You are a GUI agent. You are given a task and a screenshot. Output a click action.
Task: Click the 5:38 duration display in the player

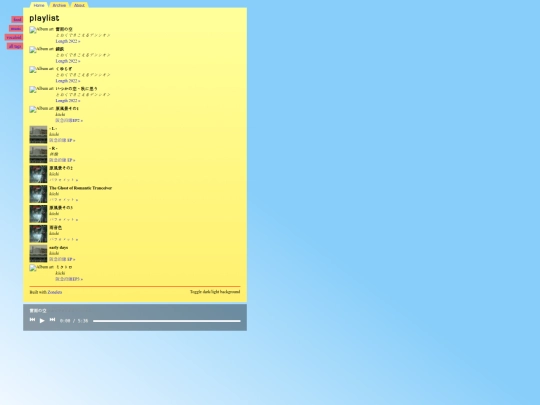coord(83,321)
